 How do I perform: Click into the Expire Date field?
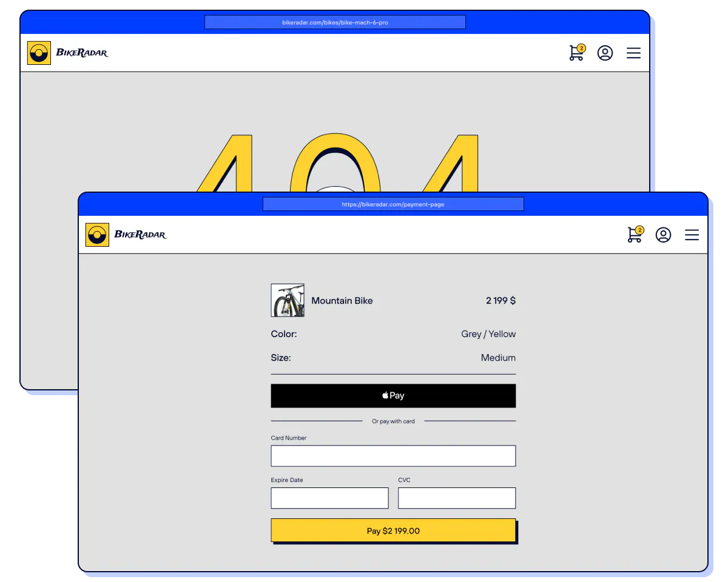click(329, 498)
